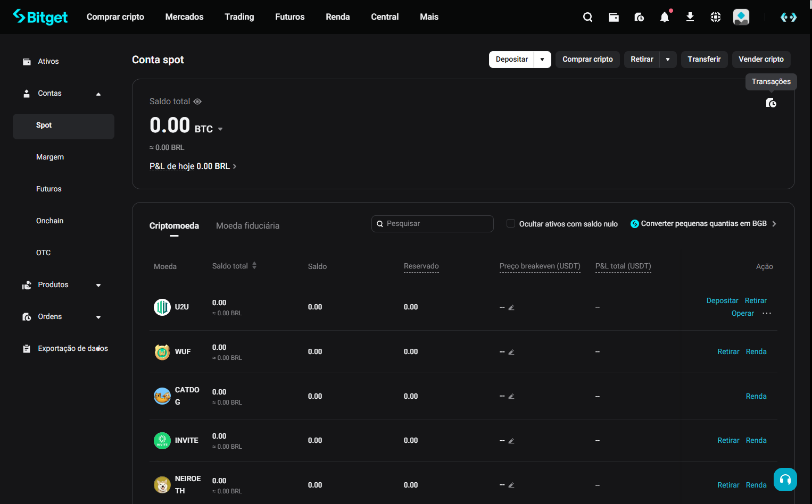Sort by Saldo total column
Image resolution: width=812 pixels, height=504 pixels.
coord(254,265)
